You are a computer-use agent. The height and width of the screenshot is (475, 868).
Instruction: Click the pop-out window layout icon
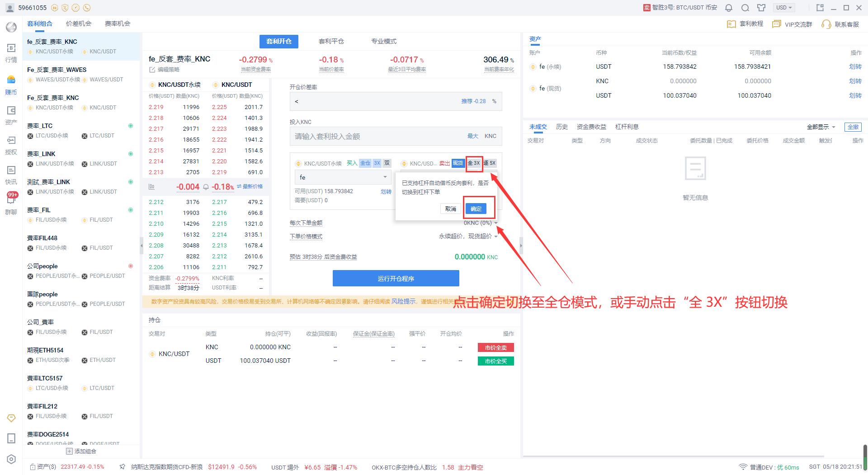[x=820, y=8]
